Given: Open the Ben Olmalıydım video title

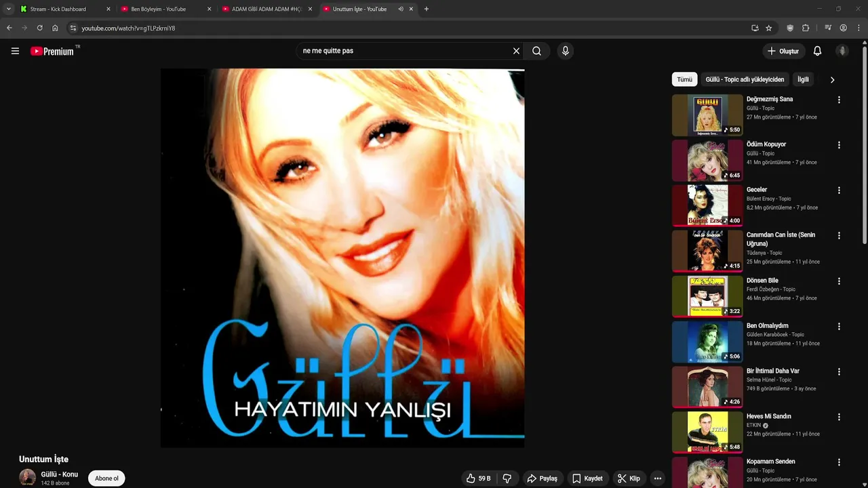Looking at the screenshot, I should 768,326.
